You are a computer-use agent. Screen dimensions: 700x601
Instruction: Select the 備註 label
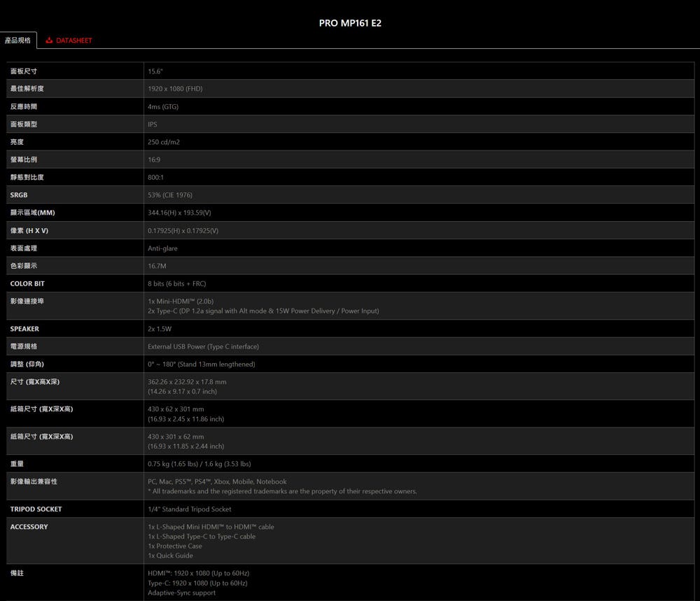(x=17, y=573)
